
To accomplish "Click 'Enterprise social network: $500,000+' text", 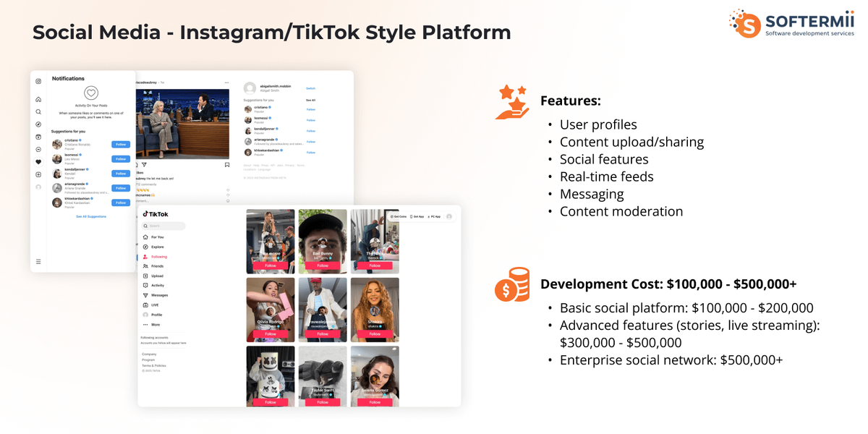I will click(x=671, y=359).
